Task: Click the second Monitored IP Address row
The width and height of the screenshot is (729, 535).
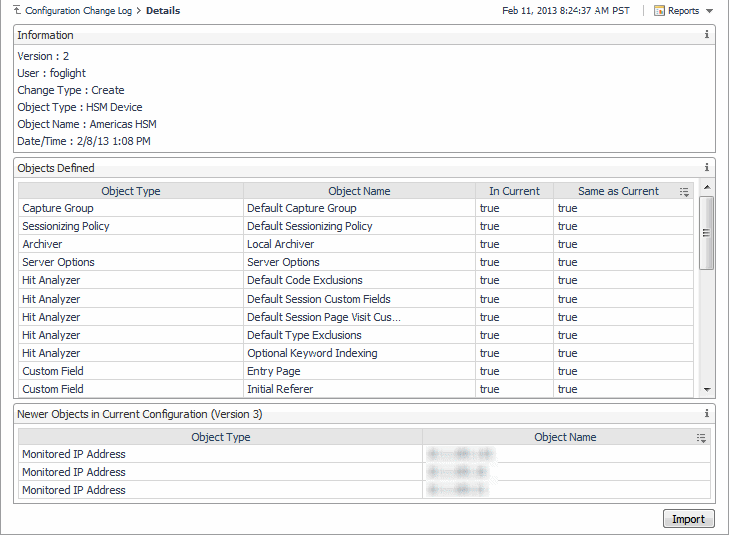Action: pos(364,472)
